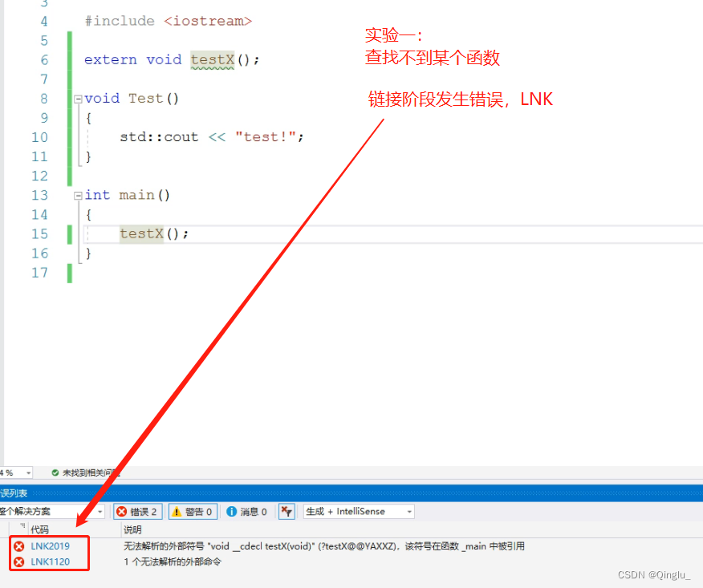The image size is (703, 588).
Task: Collapse the main function using line 13 minus box
Action: click(76, 195)
